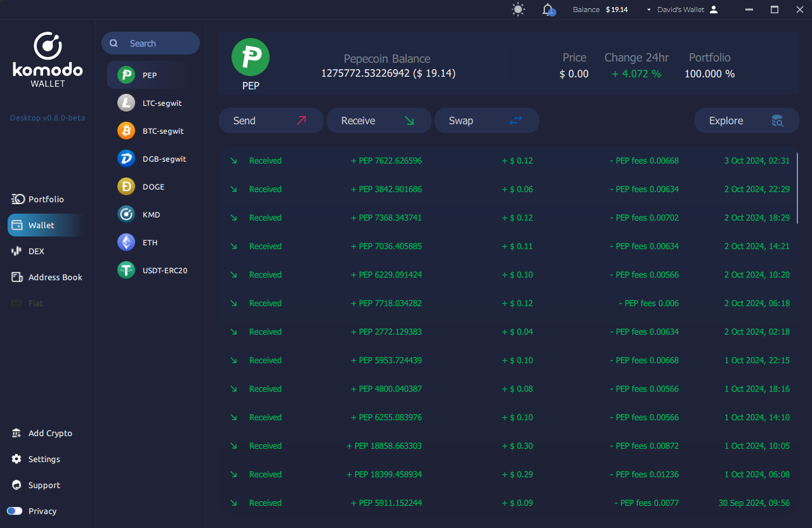Select the PEP 6229.091424 transaction row
The height and width of the screenshot is (528, 812).
[x=509, y=274]
